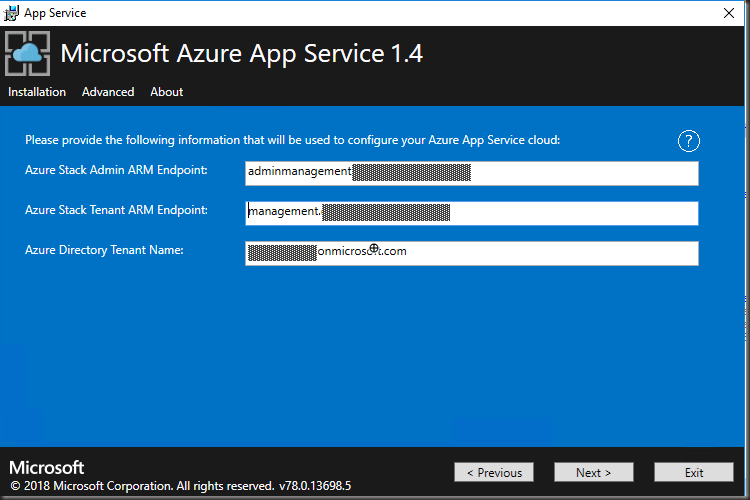
Task: Click the "Microsoft Azure App Service 1.4" heading
Action: [x=242, y=54]
